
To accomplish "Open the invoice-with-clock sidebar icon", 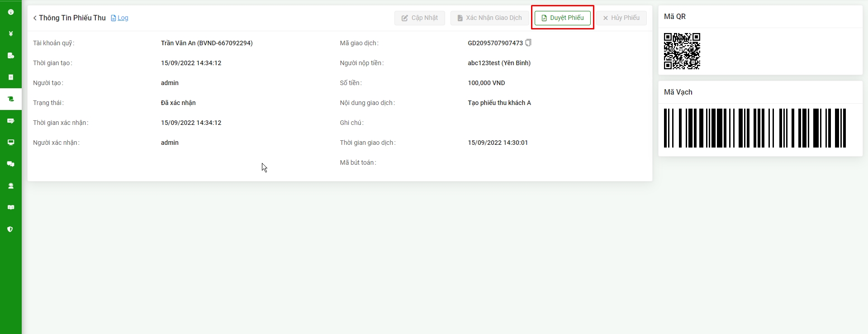I will click(11, 56).
